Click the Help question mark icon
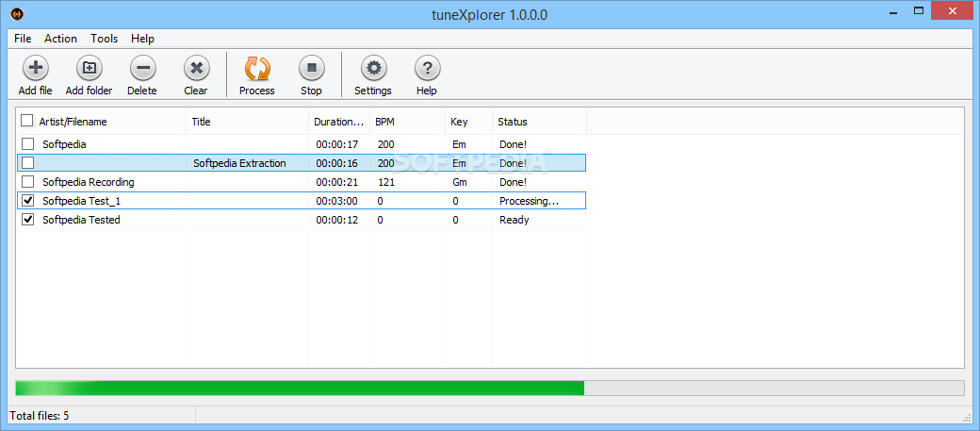 tap(427, 68)
